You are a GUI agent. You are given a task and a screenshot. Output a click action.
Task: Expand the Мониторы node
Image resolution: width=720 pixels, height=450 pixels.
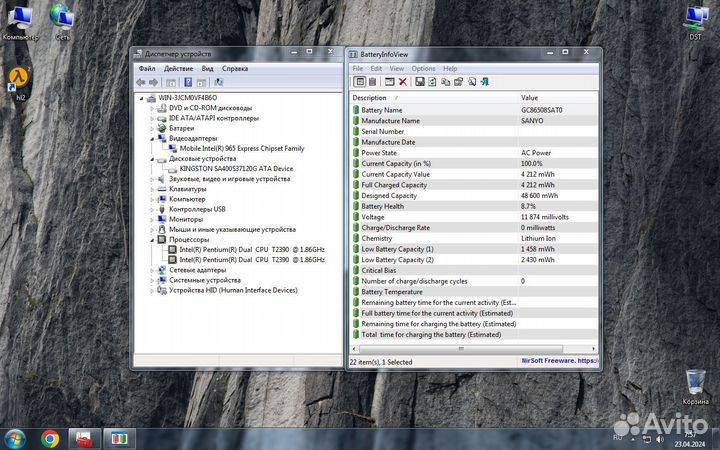(x=152, y=219)
